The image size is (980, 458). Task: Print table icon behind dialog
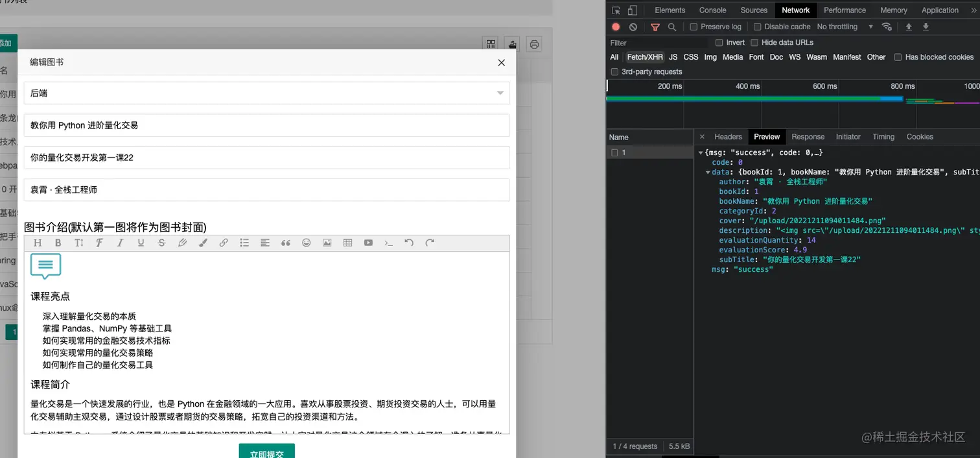534,44
